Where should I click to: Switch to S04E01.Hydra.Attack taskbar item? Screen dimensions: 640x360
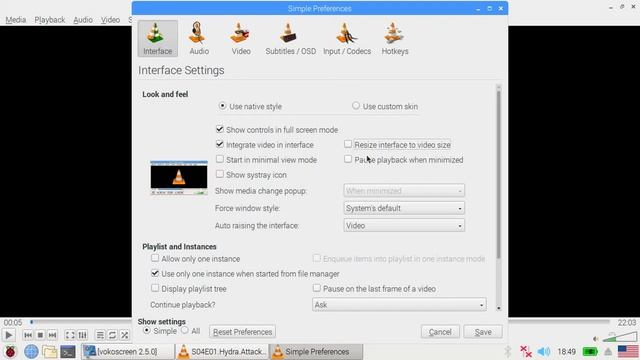(x=222, y=351)
